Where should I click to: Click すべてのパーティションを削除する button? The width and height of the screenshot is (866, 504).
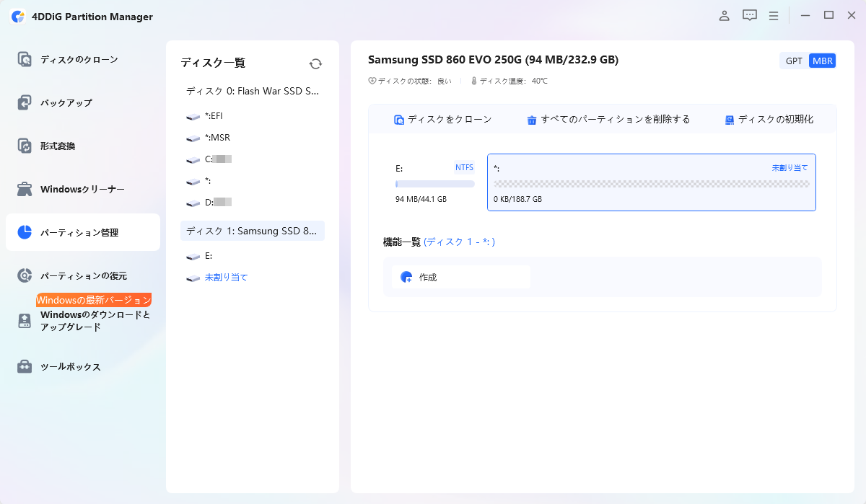tap(608, 120)
